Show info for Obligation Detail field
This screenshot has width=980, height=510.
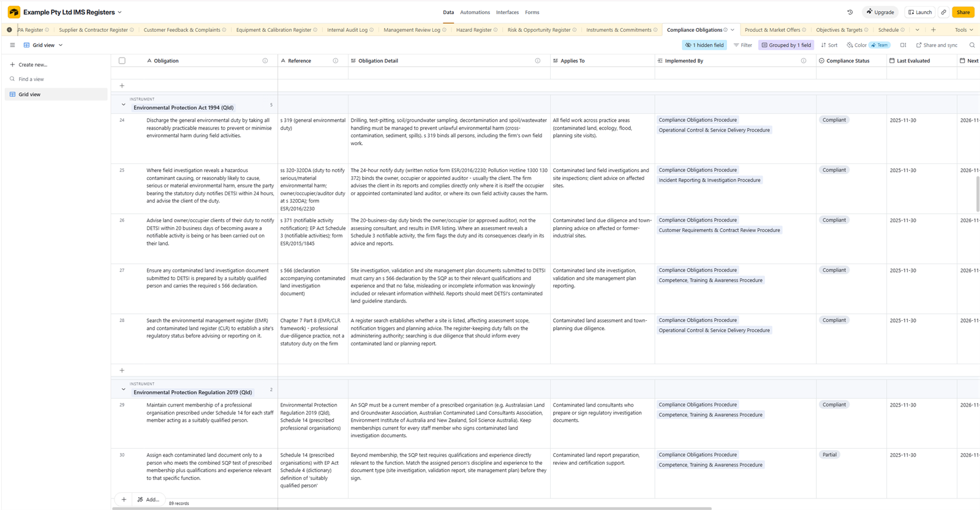point(538,61)
